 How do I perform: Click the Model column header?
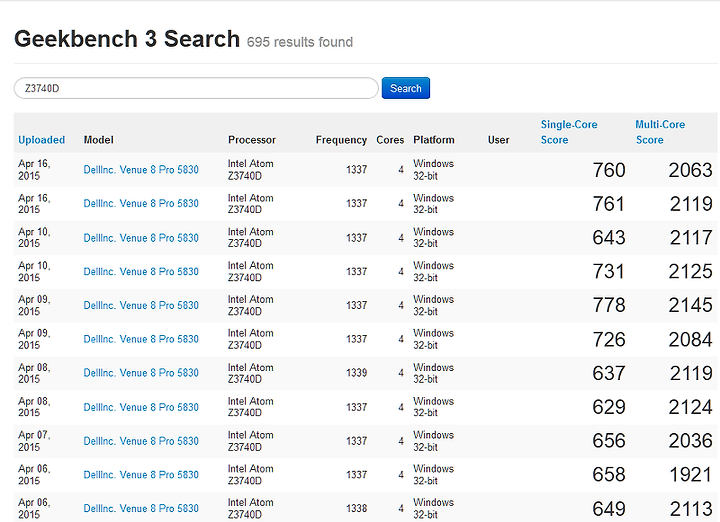(98, 140)
